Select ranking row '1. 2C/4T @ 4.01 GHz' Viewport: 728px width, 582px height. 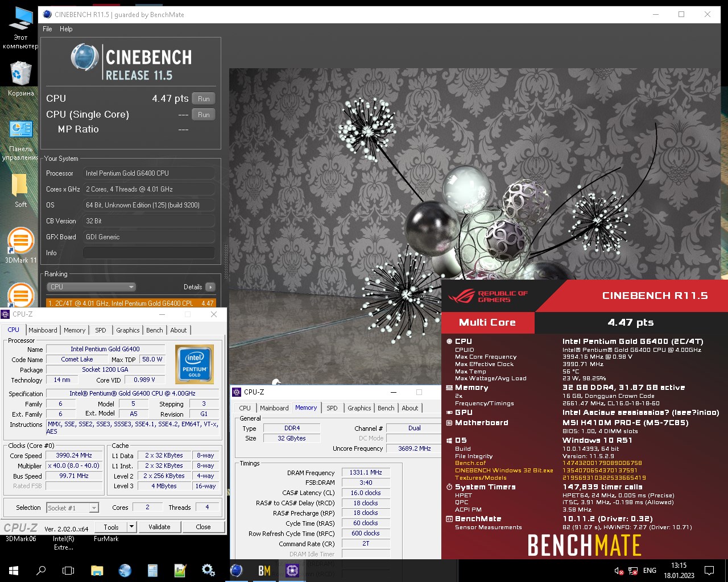[131, 304]
